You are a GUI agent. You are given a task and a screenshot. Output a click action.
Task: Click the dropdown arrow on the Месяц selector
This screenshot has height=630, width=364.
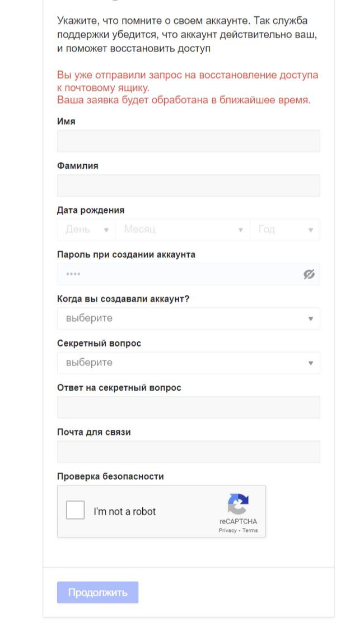point(241,229)
